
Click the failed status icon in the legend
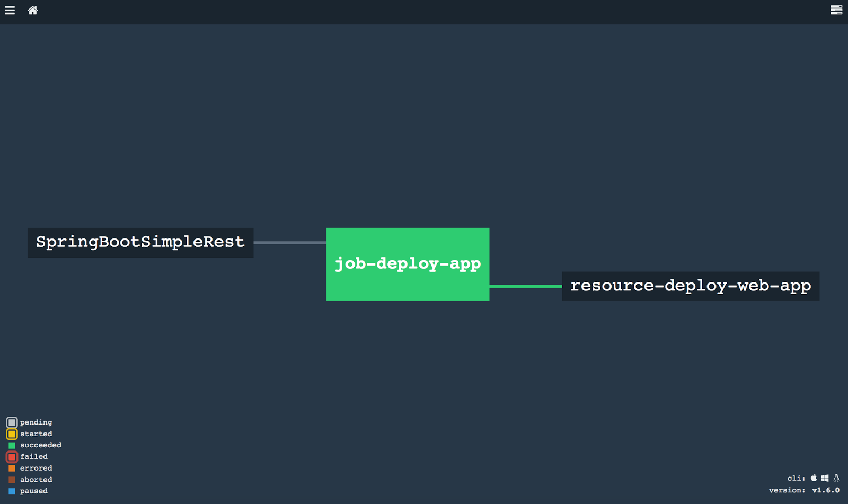(12, 456)
